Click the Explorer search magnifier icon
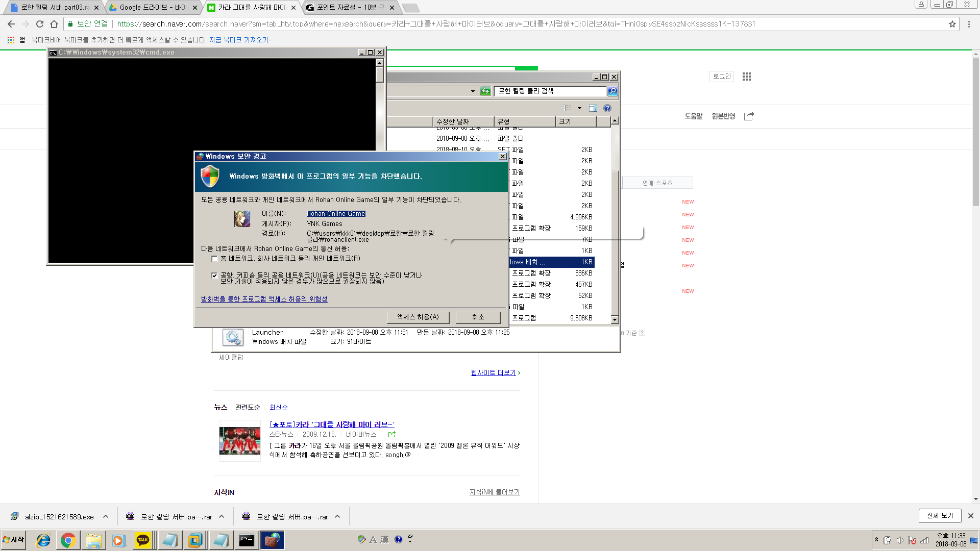 [612, 91]
